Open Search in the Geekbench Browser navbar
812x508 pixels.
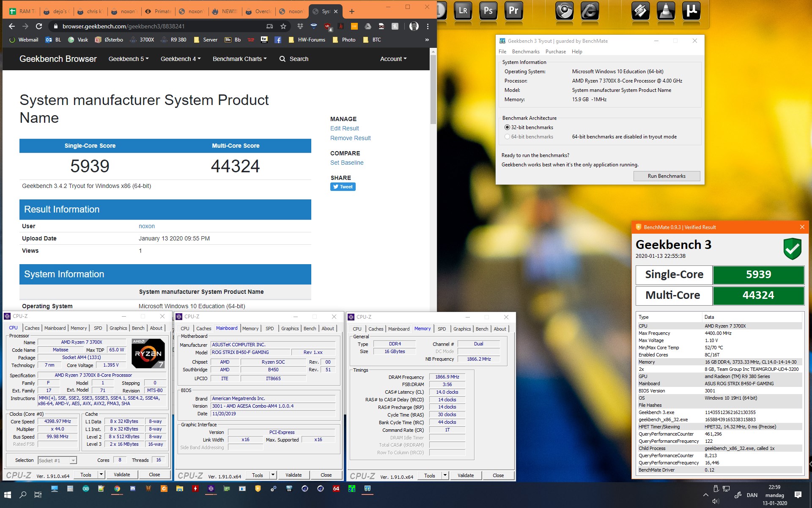pos(294,59)
